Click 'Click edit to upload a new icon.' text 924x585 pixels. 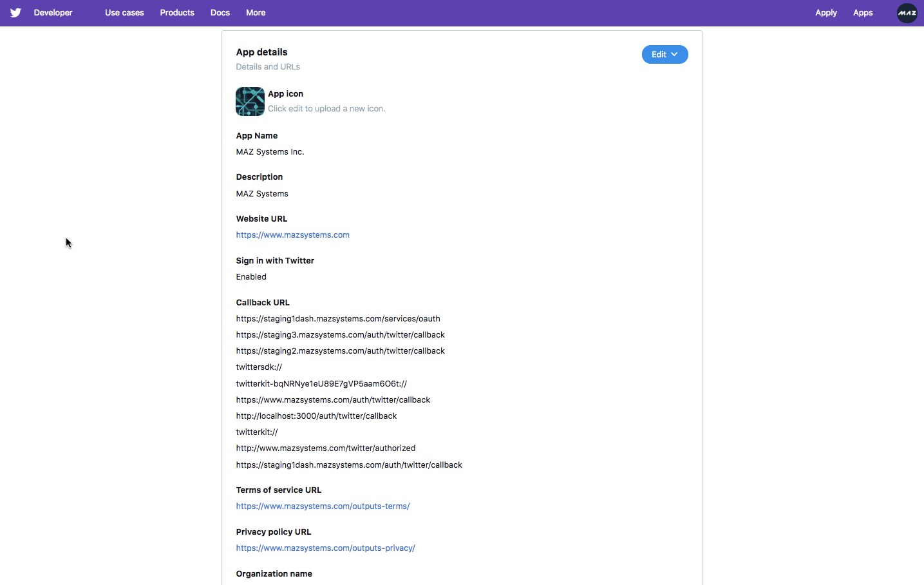point(326,109)
